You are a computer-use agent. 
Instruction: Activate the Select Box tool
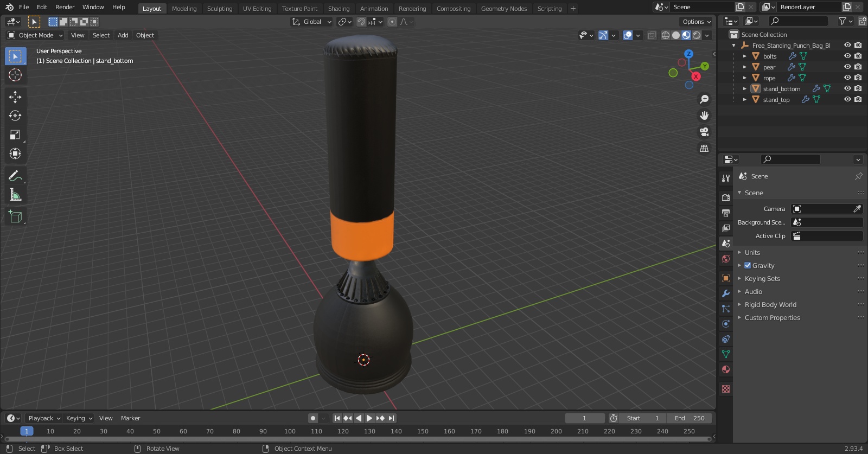pyautogui.click(x=15, y=56)
